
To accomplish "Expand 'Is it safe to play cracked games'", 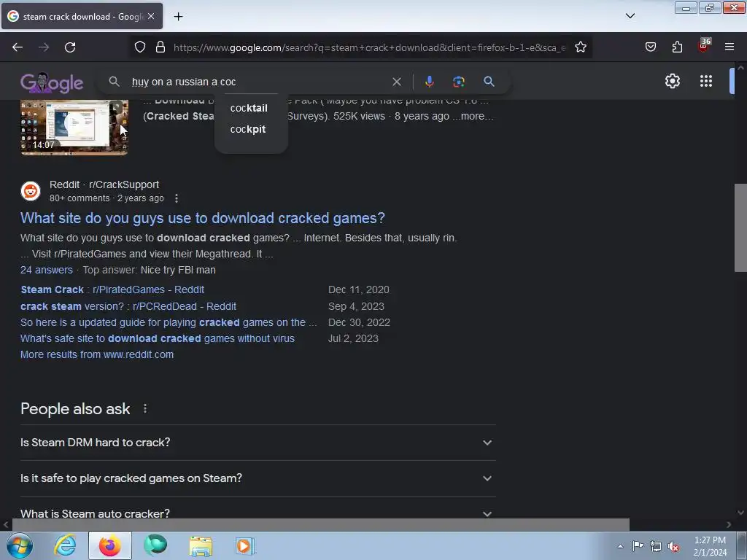I will coord(258,478).
